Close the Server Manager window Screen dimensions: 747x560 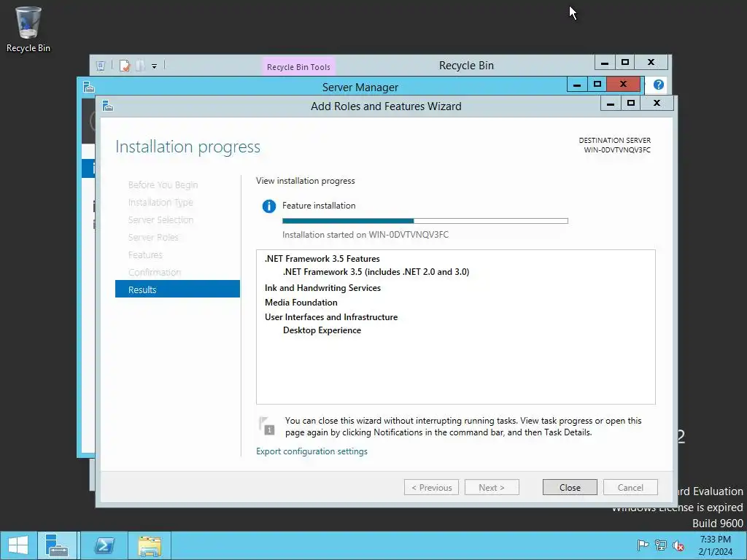pyautogui.click(x=623, y=85)
